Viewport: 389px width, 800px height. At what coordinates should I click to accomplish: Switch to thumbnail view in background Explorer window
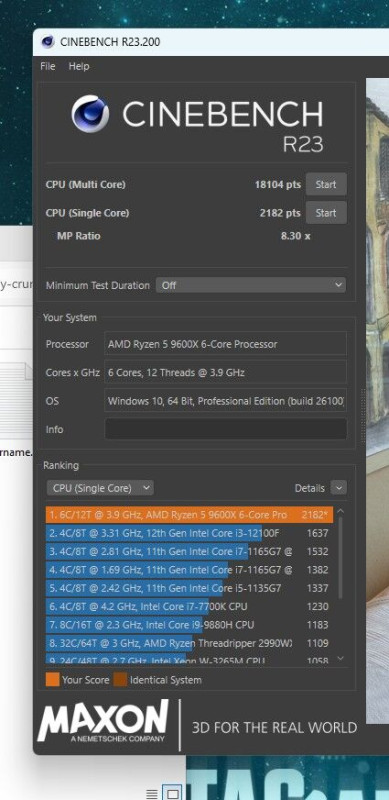[x=173, y=794]
